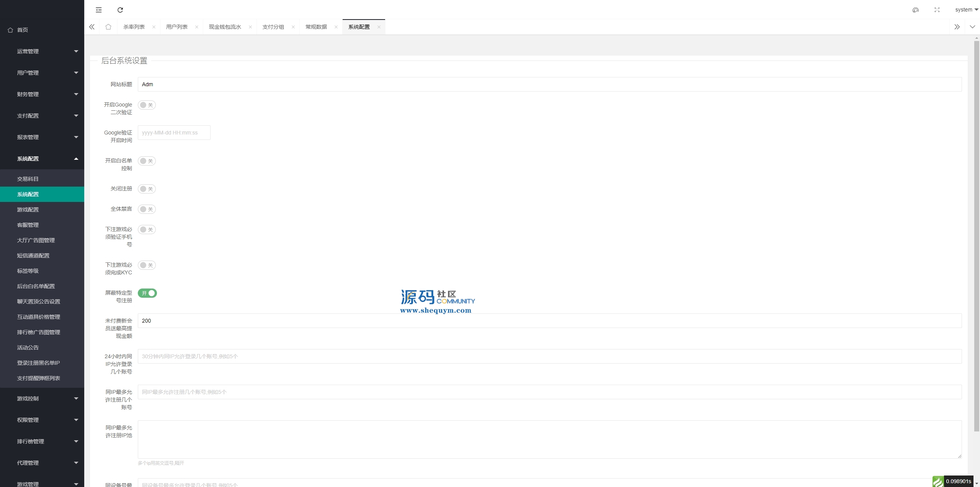The width and height of the screenshot is (980, 487).
Task: Enable the Google 二次验证 switch
Action: (x=147, y=105)
